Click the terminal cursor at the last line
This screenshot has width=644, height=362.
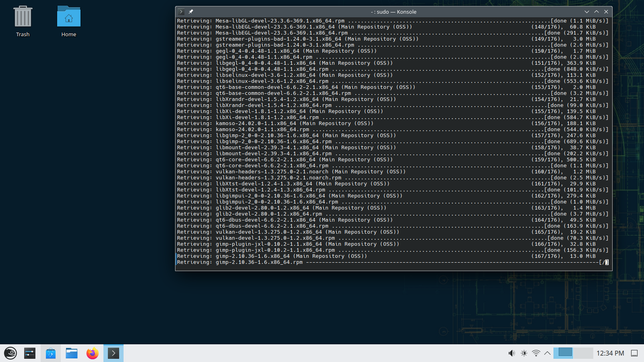pos(607,262)
